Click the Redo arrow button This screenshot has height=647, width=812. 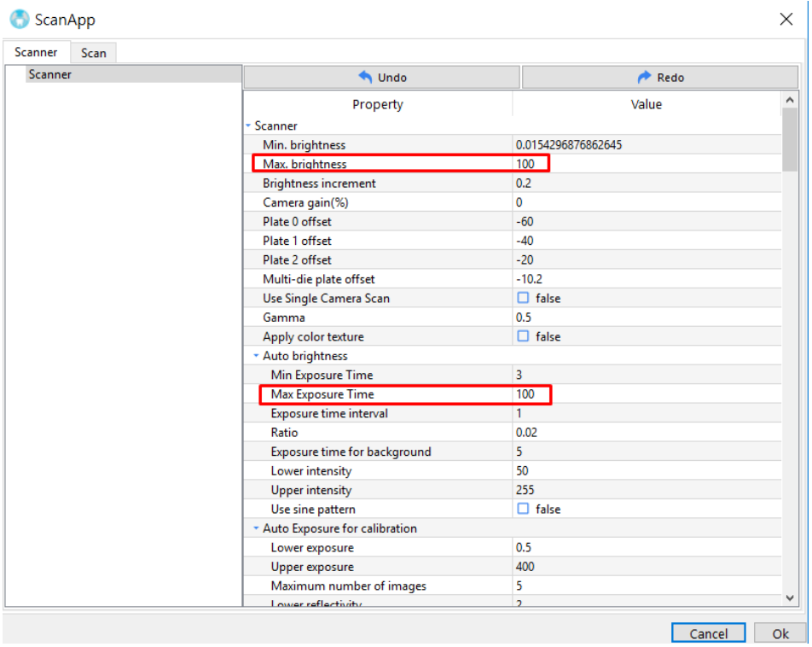(x=660, y=78)
